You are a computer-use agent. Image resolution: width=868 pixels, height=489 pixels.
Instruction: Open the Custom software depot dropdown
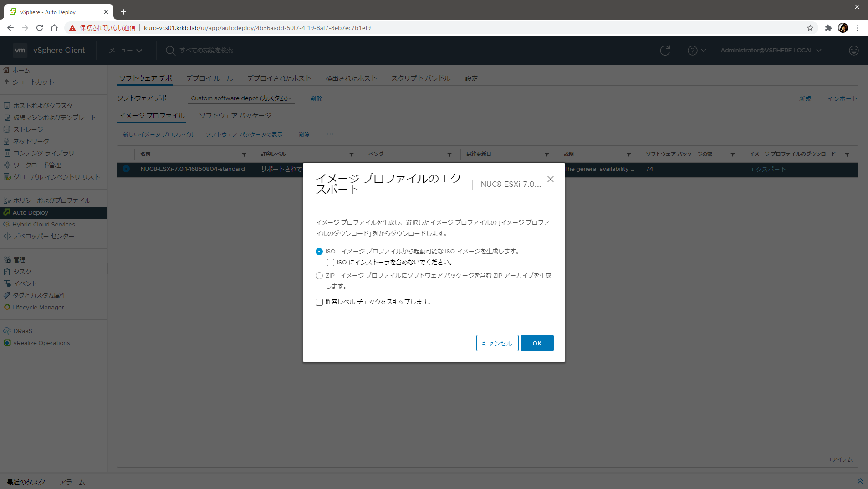click(241, 98)
